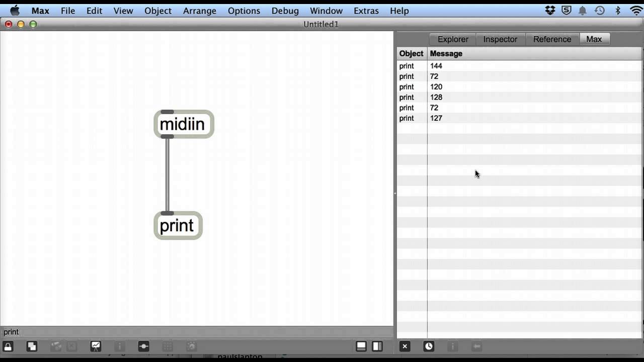Open the Window menu

(x=327, y=11)
